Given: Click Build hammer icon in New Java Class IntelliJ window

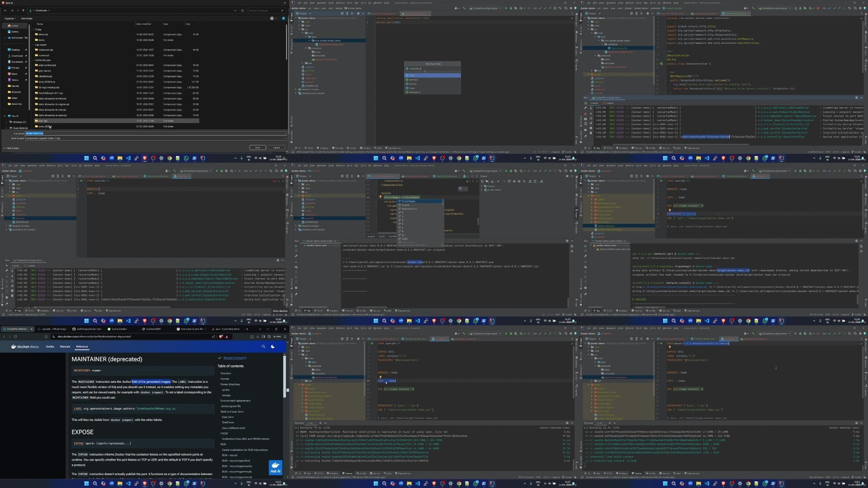Looking at the screenshot, I should (x=464, y=8).
